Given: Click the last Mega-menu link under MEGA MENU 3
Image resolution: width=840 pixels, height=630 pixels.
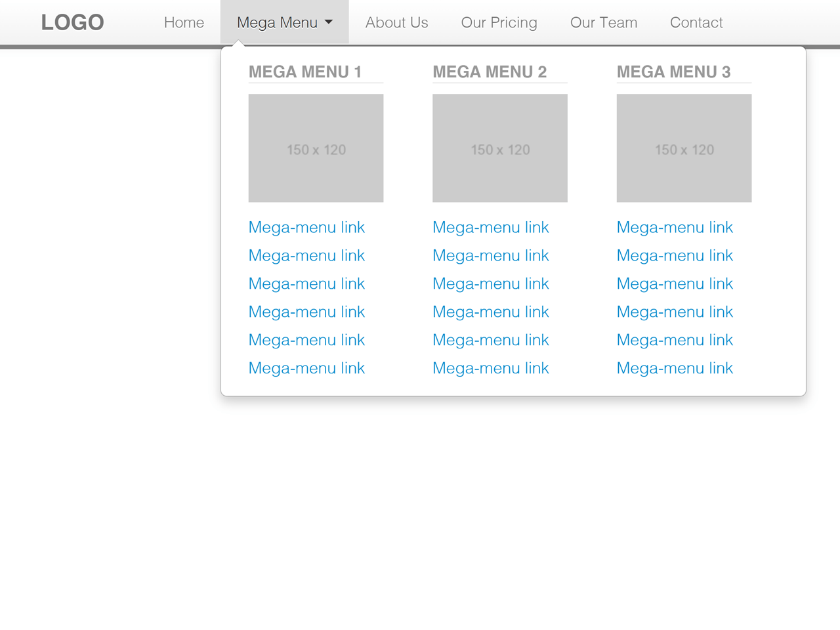Looking at the screenshot, I should 675,368.
